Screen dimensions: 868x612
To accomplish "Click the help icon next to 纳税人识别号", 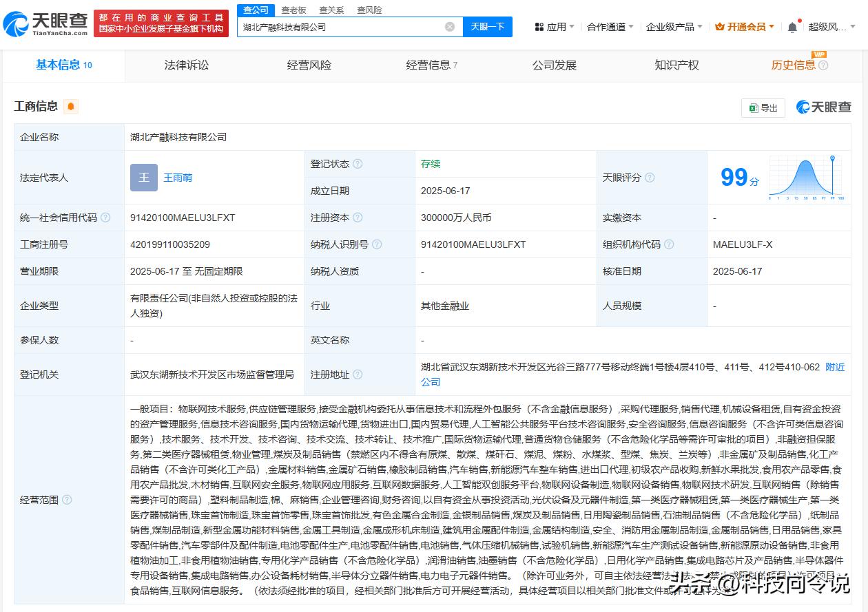I will (377, 244).
